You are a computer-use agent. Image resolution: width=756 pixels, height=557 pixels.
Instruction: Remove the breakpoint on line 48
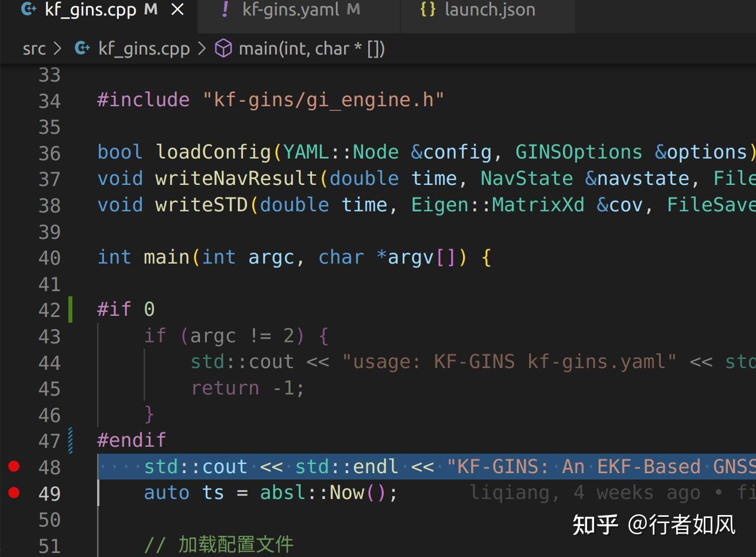click(14, 466)
